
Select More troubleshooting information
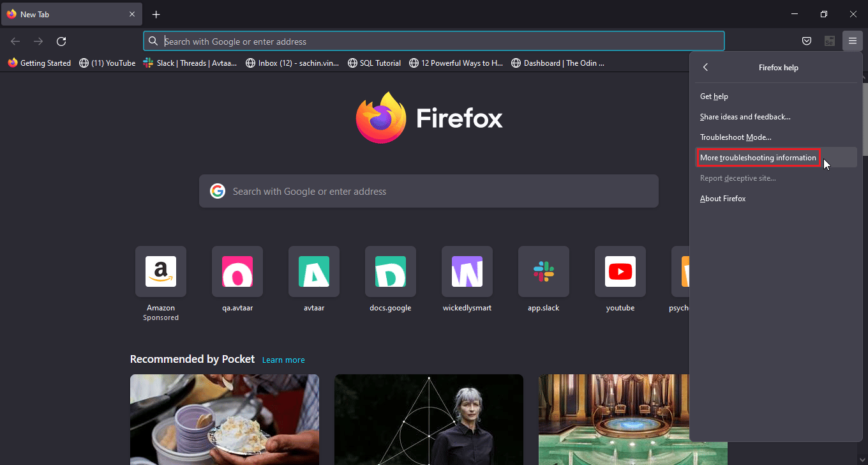(x=758, y=158)
